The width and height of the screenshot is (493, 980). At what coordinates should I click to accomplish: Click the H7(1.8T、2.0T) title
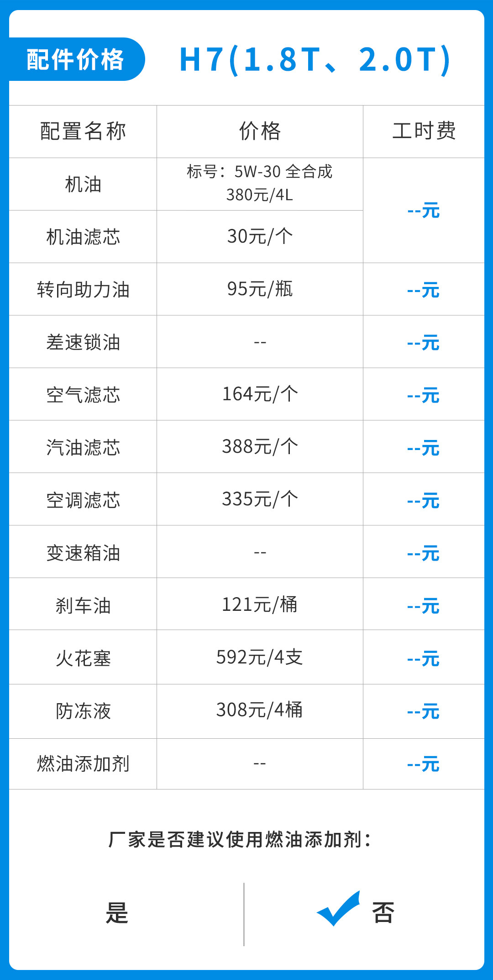point(315,59)
